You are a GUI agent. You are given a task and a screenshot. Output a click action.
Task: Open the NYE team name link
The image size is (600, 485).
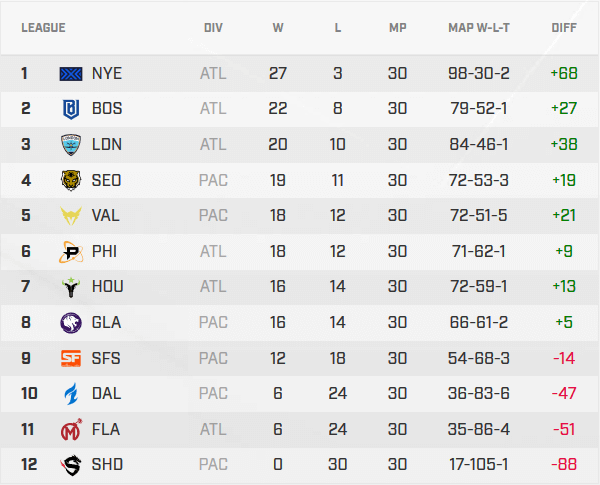pos(106,73)
